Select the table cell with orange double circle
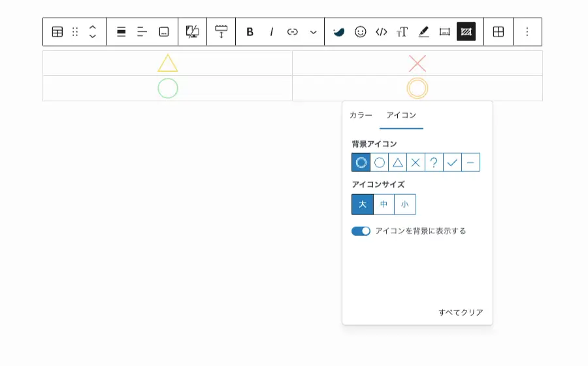 pos(417,88)
